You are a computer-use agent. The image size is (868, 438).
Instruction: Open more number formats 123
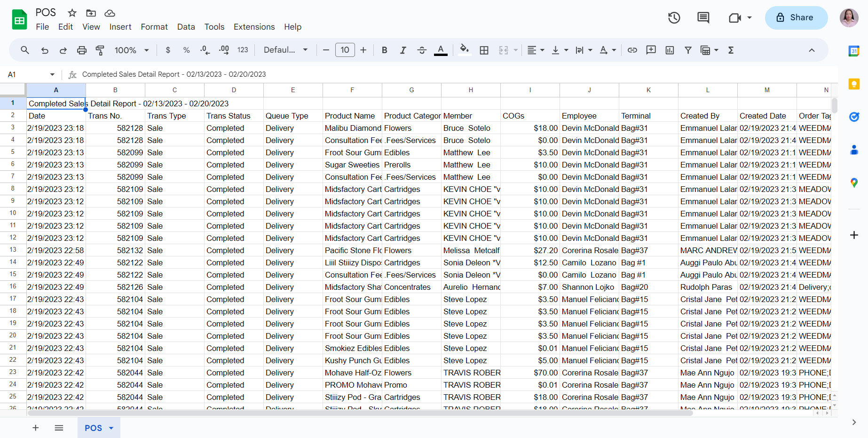[243, 50]
